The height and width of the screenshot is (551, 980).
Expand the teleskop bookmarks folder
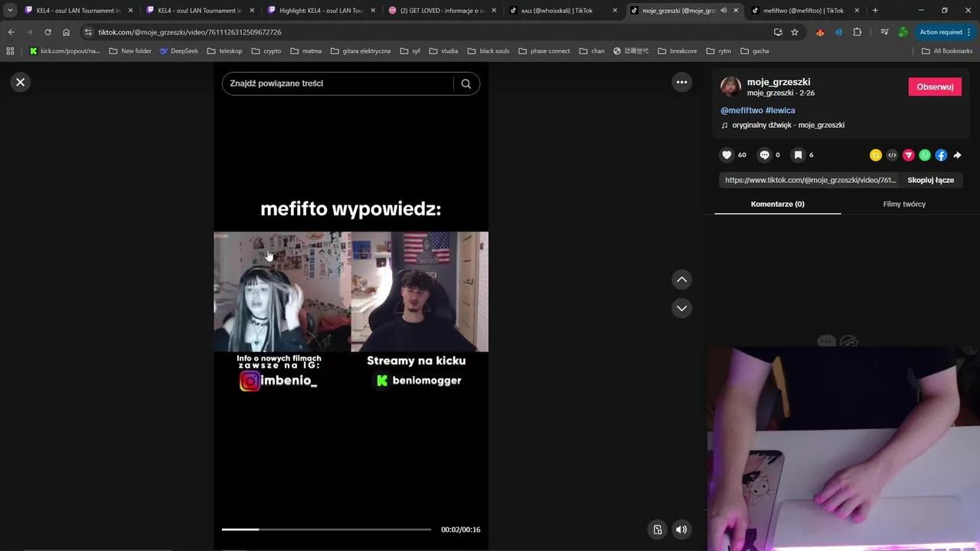click(224, 51)
